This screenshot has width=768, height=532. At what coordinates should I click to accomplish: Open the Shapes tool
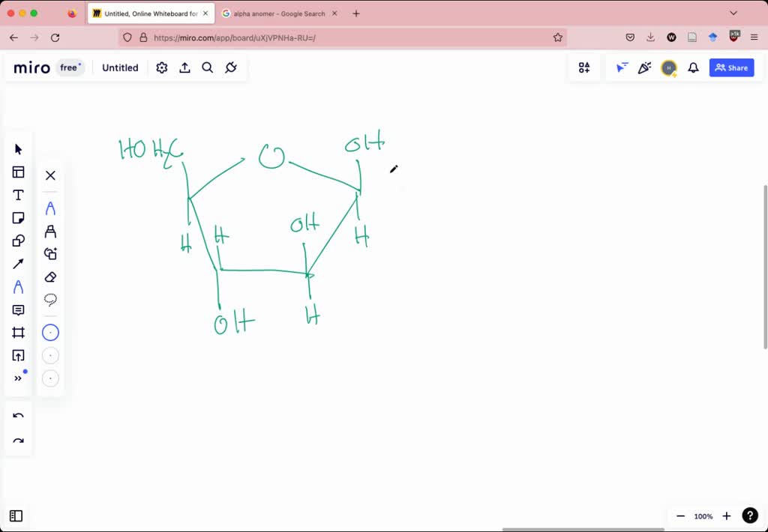18,240
